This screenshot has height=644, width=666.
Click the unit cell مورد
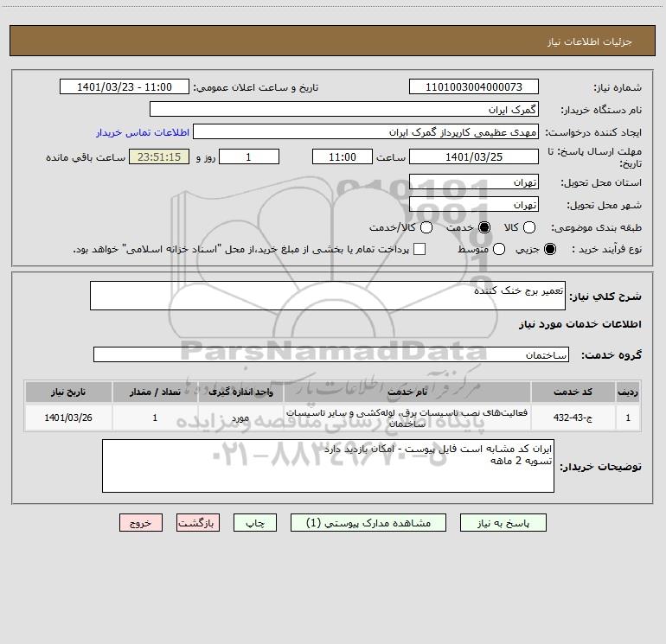[x=240, y=418]
